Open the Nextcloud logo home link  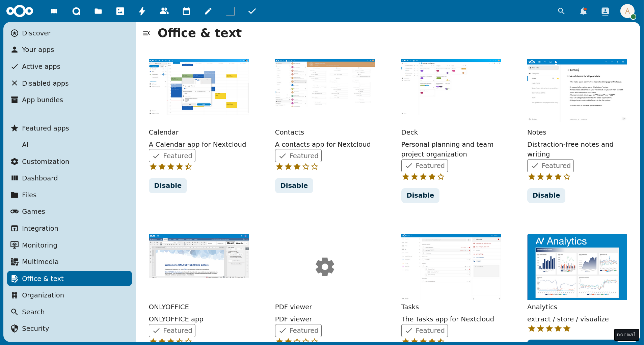point(20,11)
